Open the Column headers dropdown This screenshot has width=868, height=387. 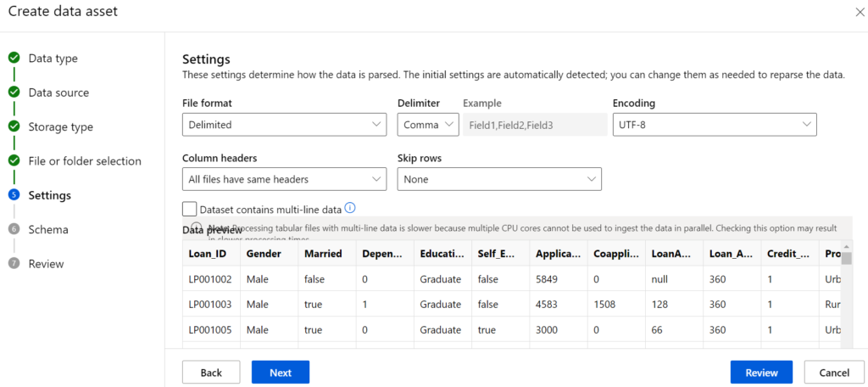284,179
